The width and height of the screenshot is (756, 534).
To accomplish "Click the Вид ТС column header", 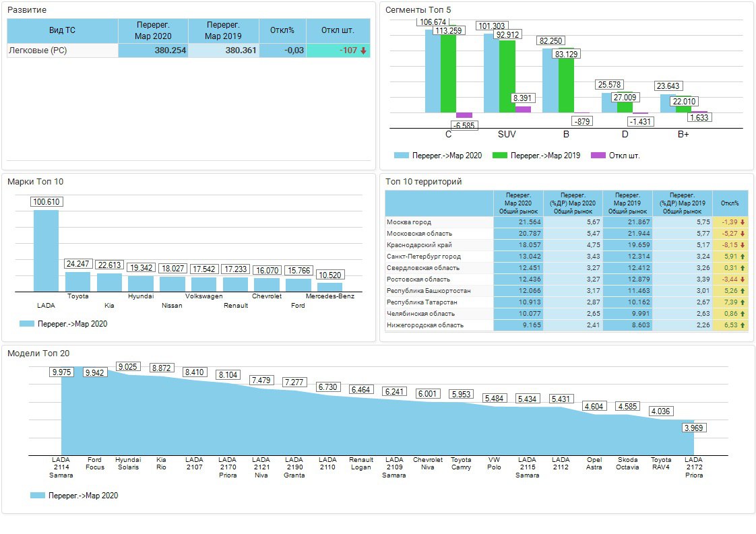I will [x=62, y=30].
